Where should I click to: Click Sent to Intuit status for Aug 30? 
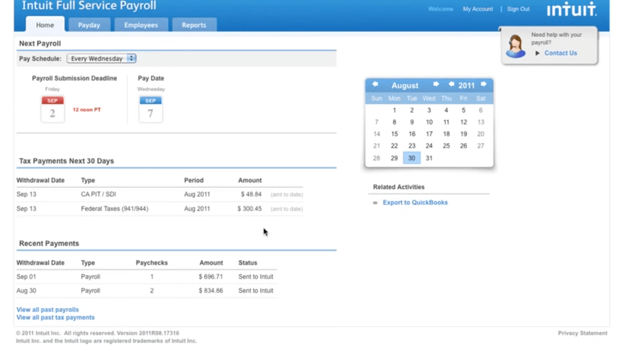[256, 290]
